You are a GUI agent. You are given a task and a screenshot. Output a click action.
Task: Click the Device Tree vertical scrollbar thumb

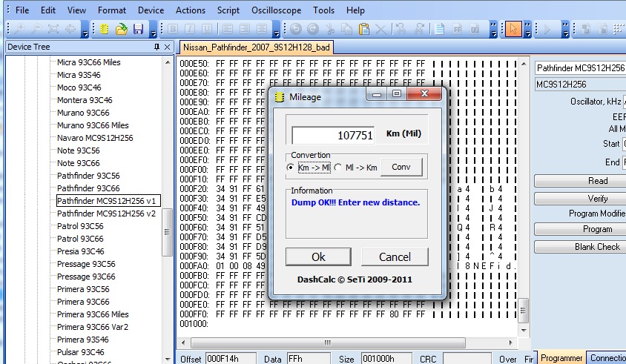point(167,232)
